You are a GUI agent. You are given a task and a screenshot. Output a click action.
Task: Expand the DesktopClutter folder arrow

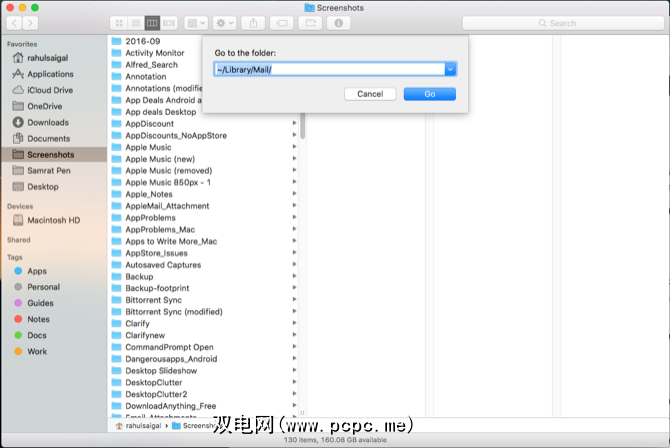[294, 382]
